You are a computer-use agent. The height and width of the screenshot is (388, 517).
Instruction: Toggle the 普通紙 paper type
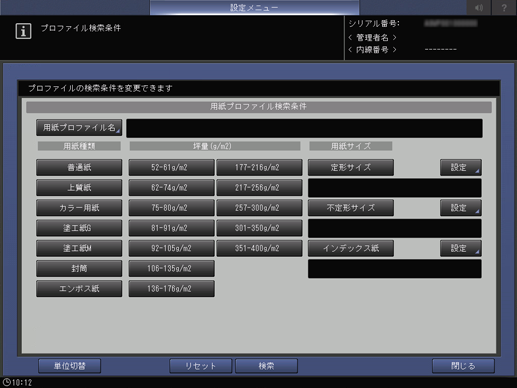[x=79, y=167]
